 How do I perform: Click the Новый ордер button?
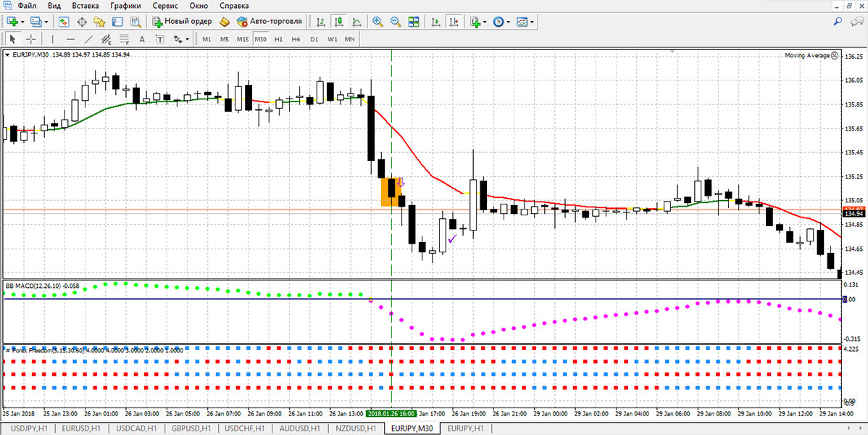181,22
